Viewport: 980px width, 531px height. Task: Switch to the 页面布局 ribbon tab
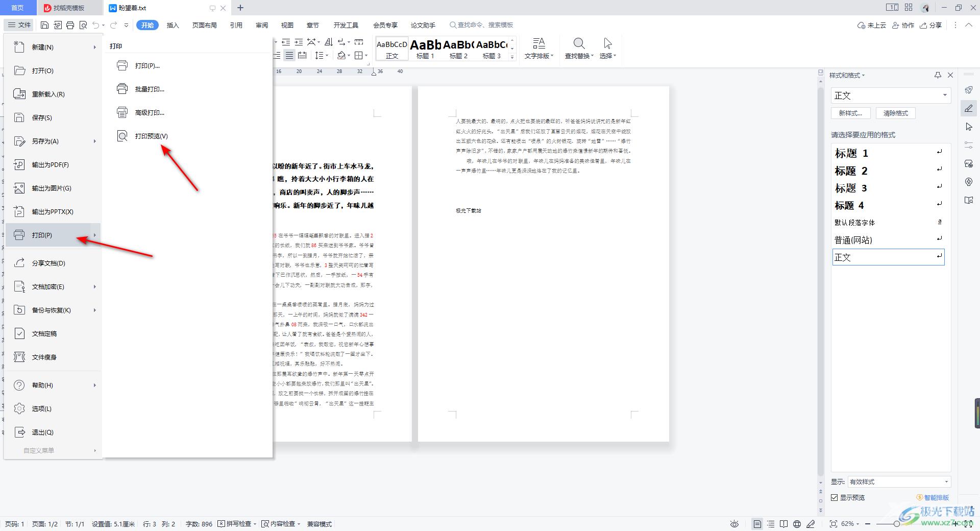point(204,25)
